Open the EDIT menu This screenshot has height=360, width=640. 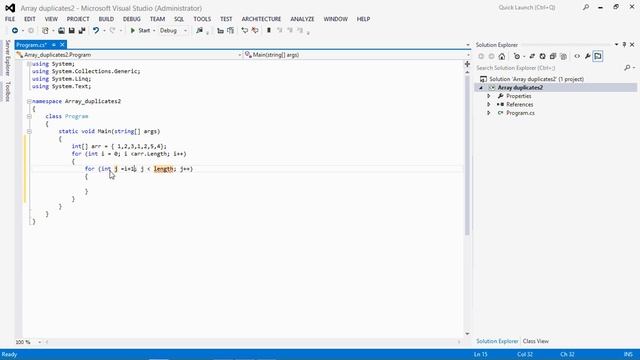30,19
